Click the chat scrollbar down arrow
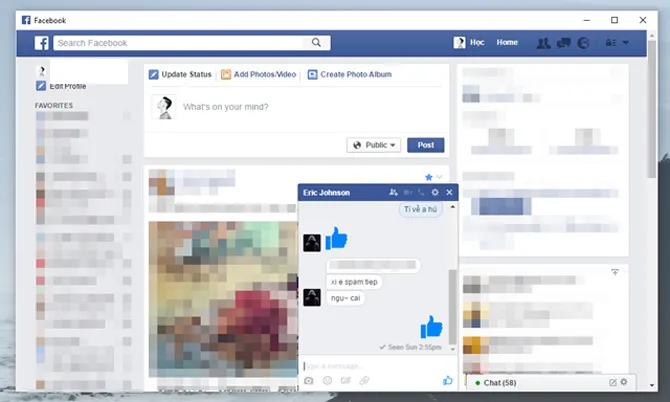670x402 pixels. (x=453, y=349)
